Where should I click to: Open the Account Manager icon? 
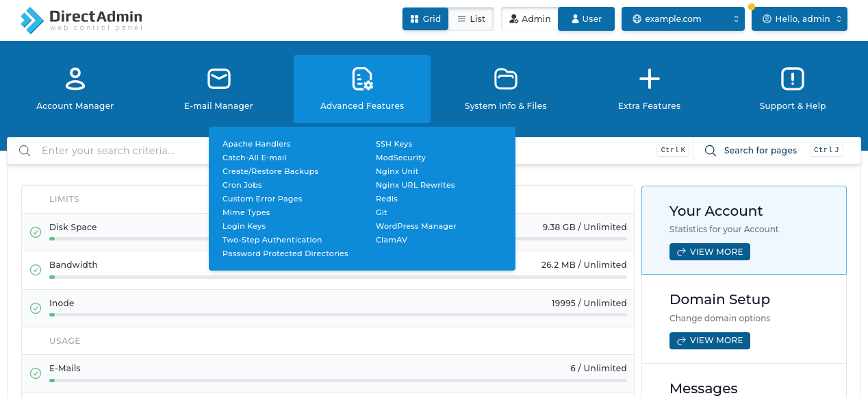75,79
